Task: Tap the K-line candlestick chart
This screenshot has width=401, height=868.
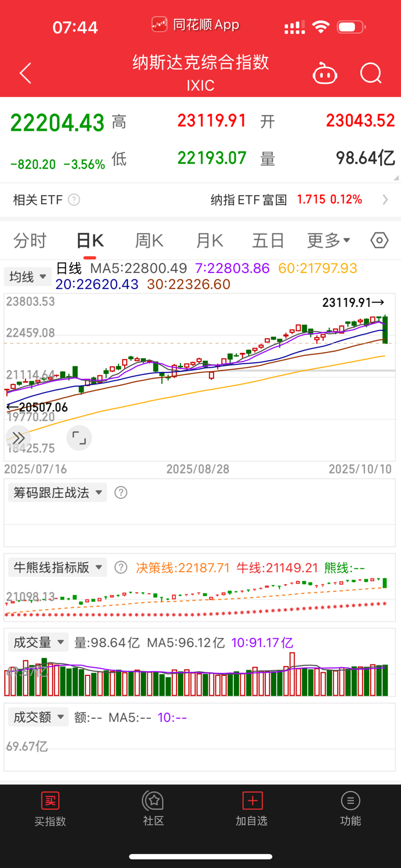Action: (x=199, y=377)
